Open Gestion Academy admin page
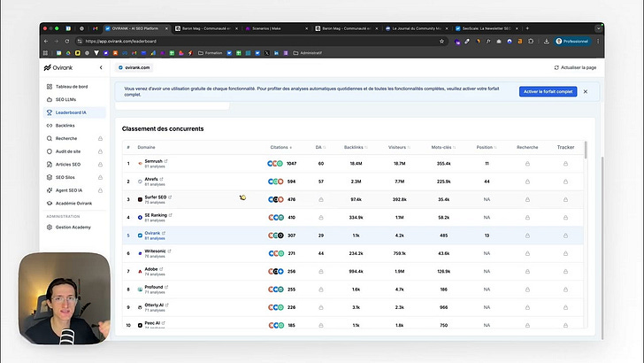 click(x=73, y=227)
